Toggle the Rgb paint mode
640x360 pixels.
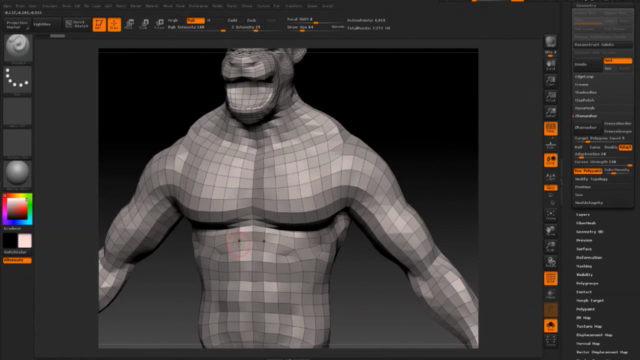(195, 20)
